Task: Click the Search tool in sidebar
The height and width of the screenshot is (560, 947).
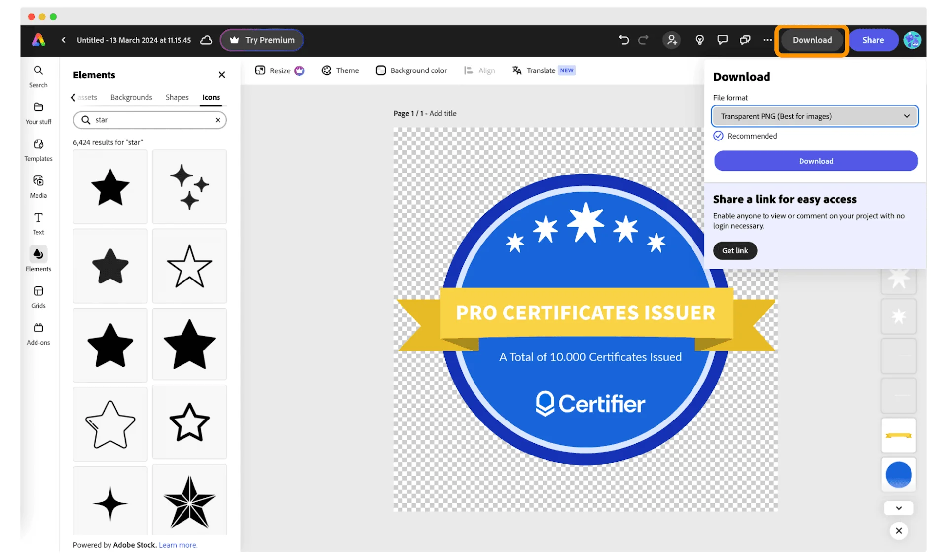Action: [37, 75]
